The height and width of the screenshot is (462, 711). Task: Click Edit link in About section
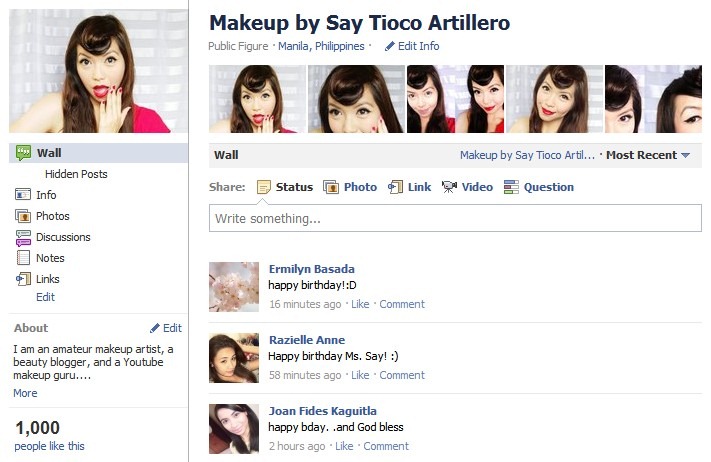[x=172, y=328]
